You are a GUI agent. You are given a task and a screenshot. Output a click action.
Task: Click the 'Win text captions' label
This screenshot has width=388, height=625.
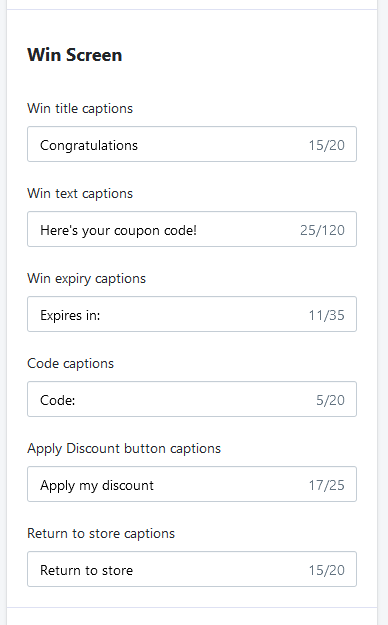coord(80,193)
